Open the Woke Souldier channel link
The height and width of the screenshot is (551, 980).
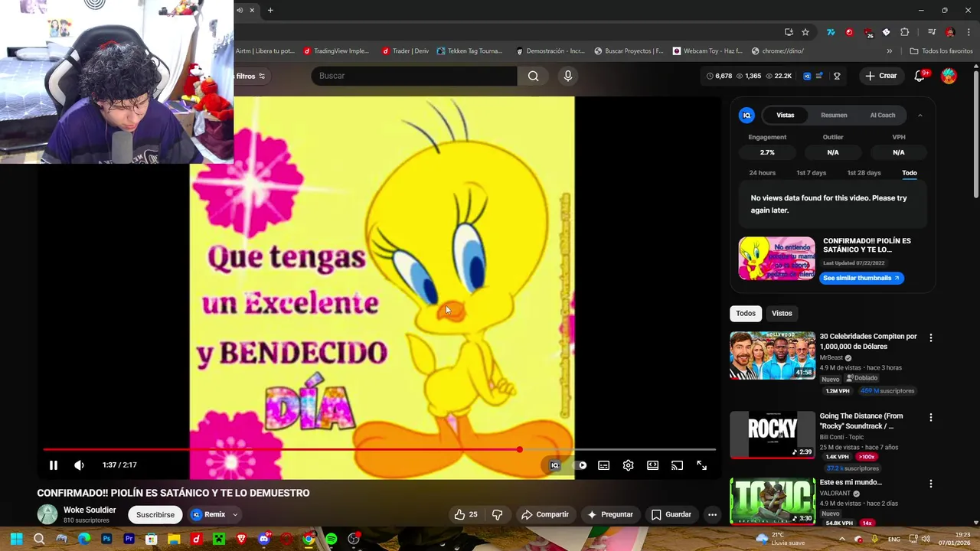click(x=90, y=510)
